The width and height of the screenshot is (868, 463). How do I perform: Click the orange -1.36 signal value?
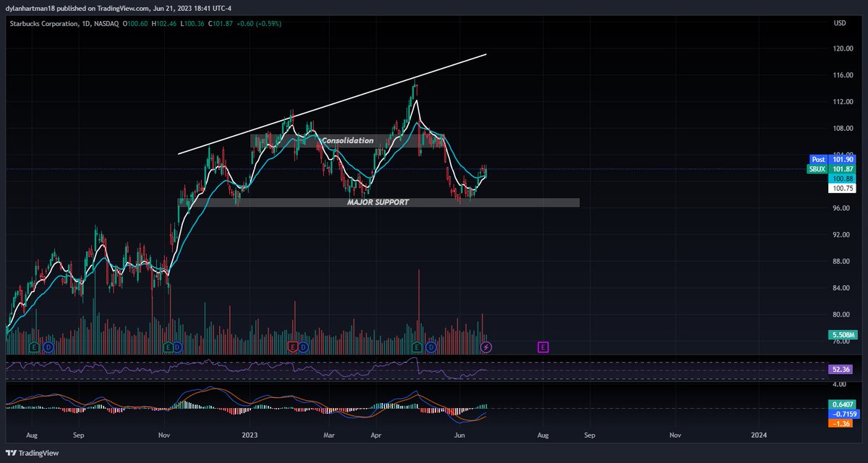pos(840,422)
